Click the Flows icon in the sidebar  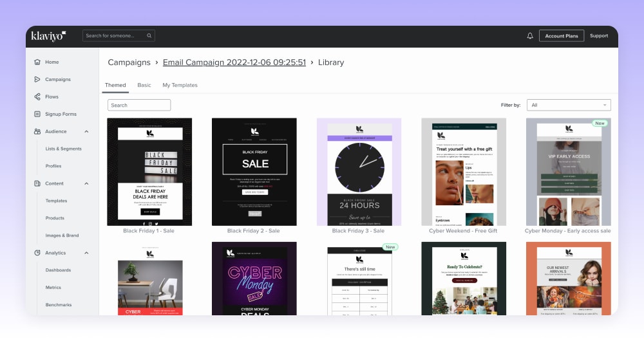tap(37, 97)
